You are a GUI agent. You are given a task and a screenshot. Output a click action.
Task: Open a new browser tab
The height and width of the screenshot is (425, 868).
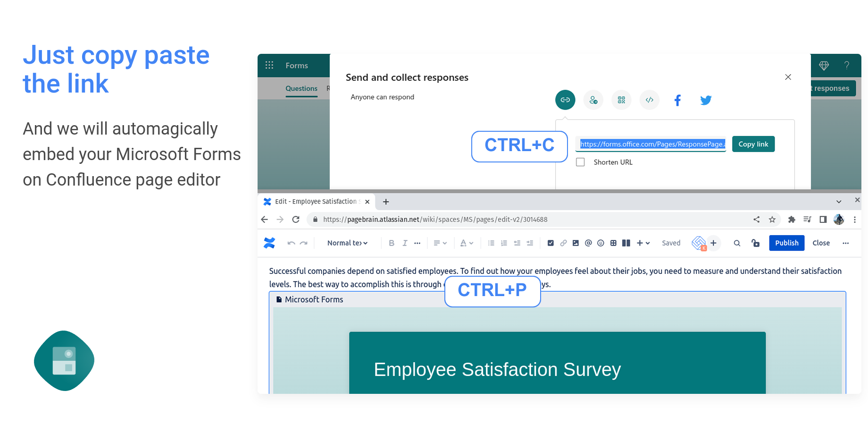click(386, 202)
